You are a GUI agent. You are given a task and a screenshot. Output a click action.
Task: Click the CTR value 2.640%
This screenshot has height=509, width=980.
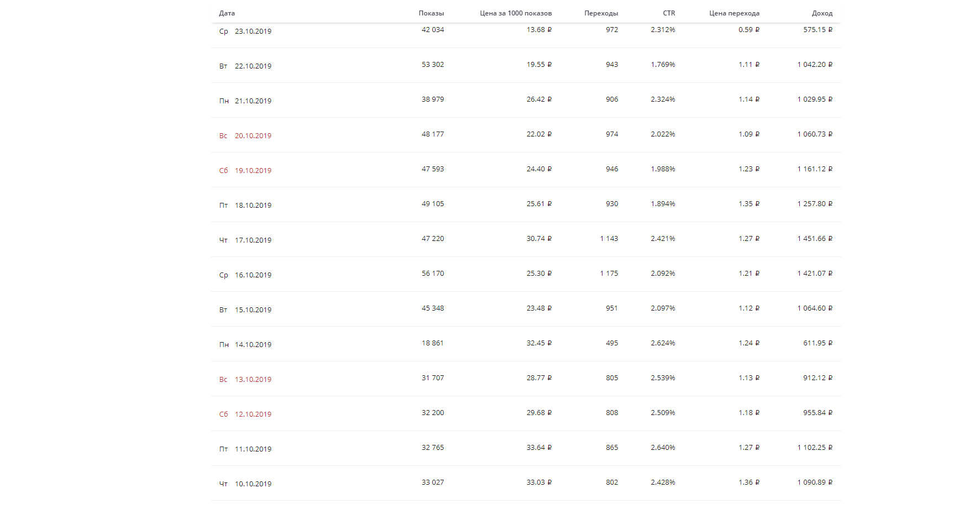tap(663, 448)
